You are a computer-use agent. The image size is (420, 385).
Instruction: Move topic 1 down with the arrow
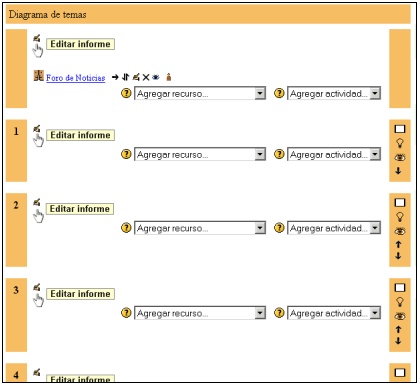pyautogui.click(x=398, y=170)
